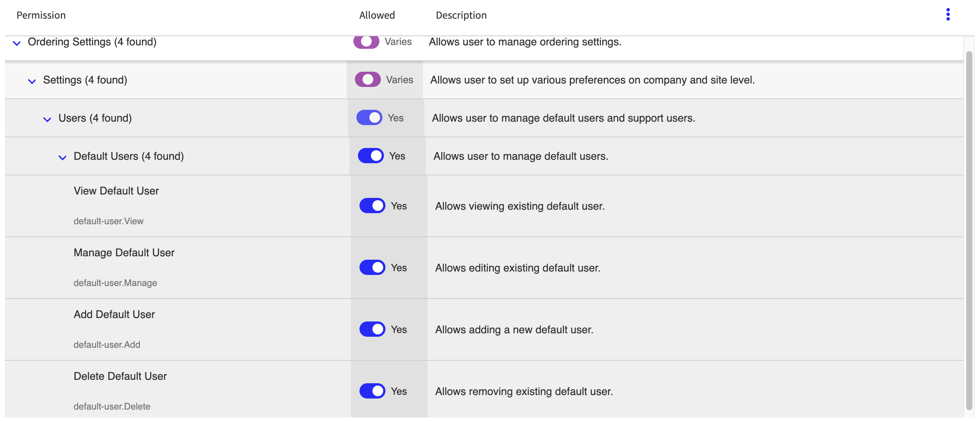Collapse the Ordering Settings section
Image resolution: width=980 pixels, height=421 pixels.
click(x=16, y=43)
